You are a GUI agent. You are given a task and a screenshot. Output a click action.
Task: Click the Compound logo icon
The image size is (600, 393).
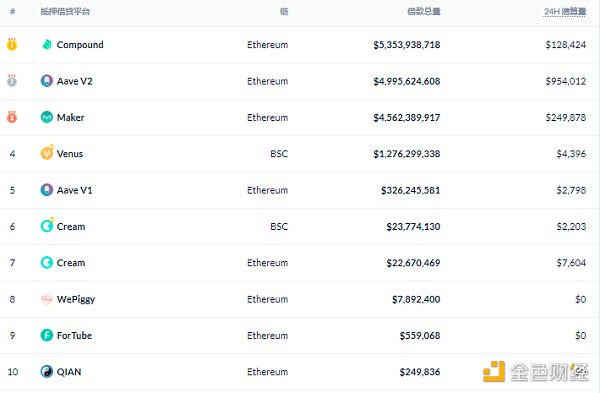click(x=47, y=45)
